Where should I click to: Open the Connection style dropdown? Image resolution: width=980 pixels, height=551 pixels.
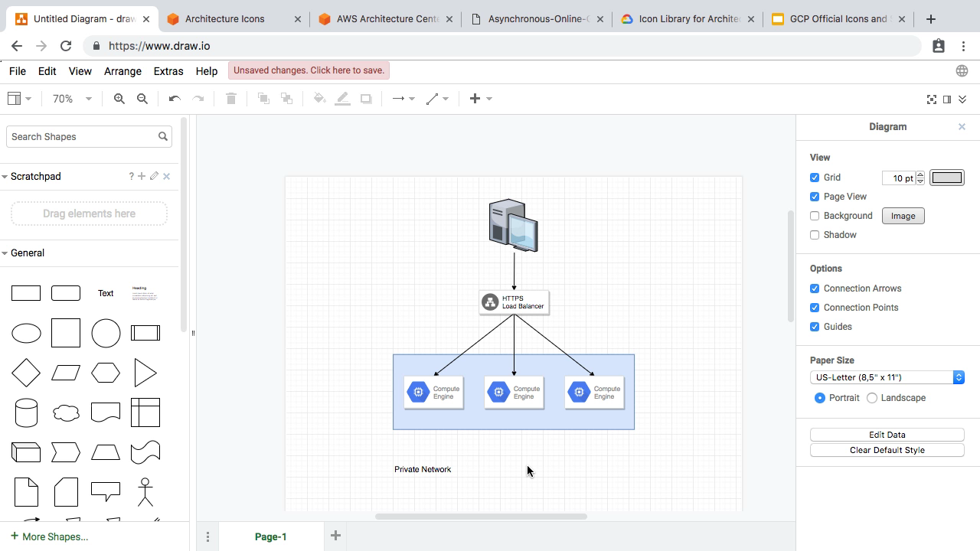[403, 99]
